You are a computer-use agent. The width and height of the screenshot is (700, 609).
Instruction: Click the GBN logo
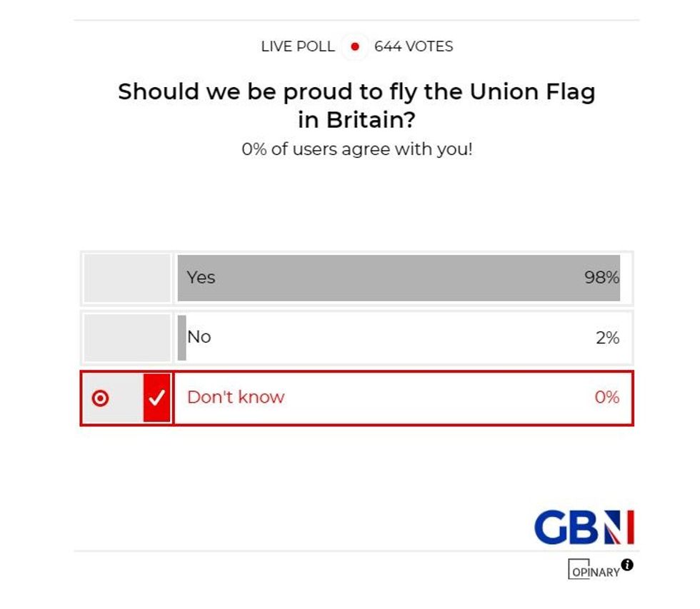pos(584,528)
